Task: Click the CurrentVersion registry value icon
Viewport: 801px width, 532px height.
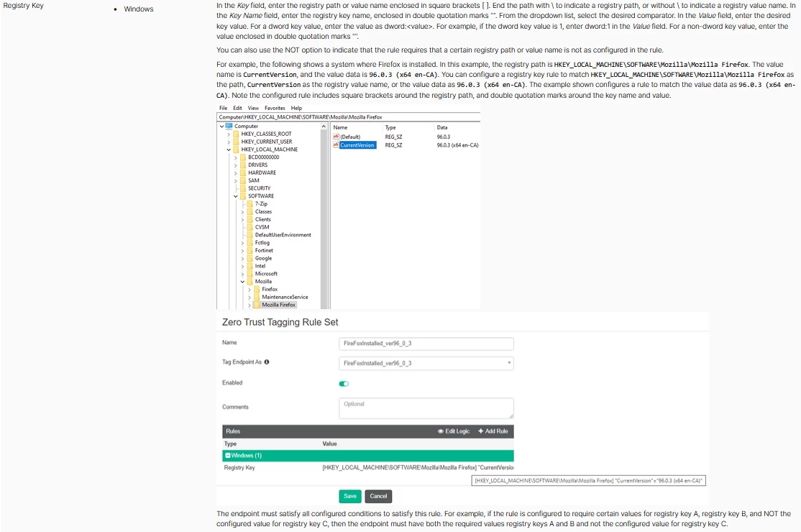Action: [336, 145]
